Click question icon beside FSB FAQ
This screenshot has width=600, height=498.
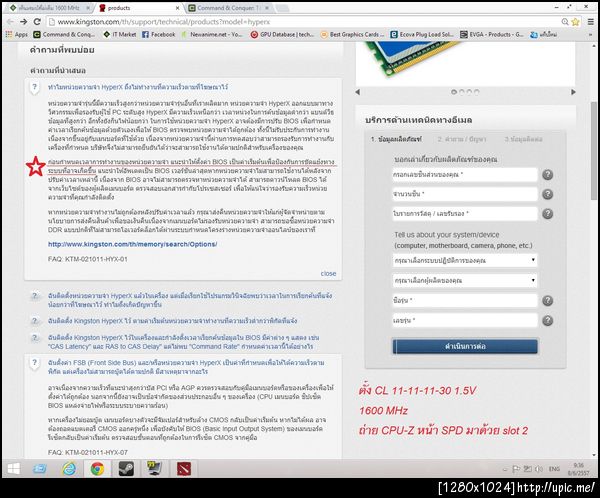tap(35, 363)
